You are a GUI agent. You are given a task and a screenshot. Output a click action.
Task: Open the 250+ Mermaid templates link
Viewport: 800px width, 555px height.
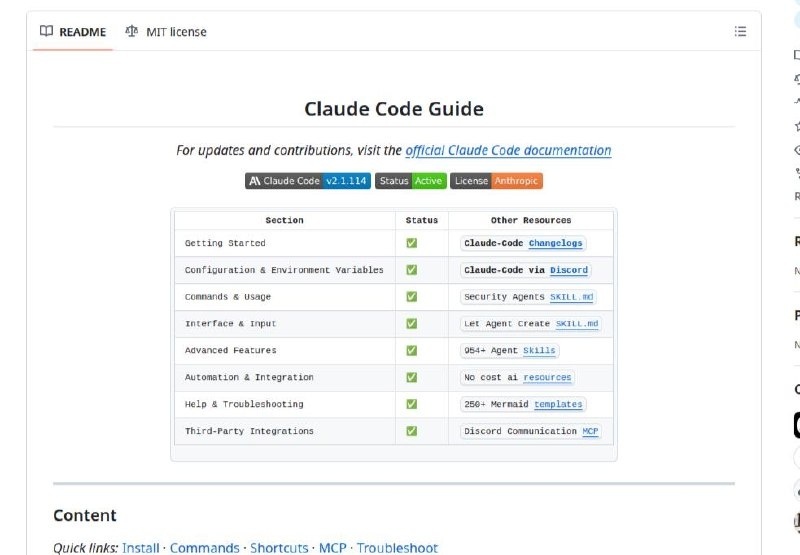point(558,404)
